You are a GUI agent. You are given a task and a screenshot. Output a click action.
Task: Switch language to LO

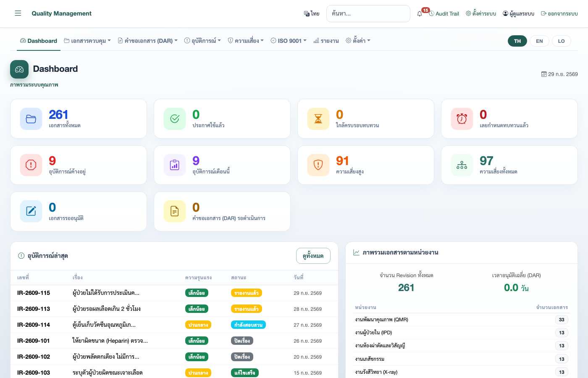tap(561, 41)
